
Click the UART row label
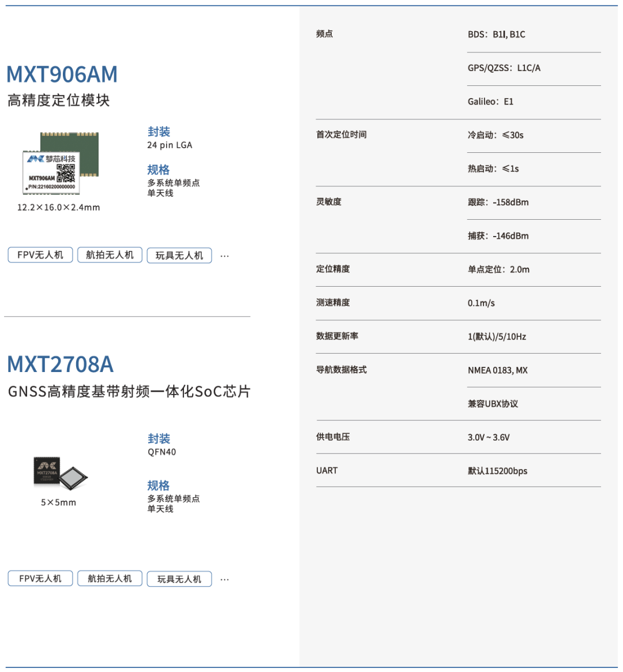327,471
